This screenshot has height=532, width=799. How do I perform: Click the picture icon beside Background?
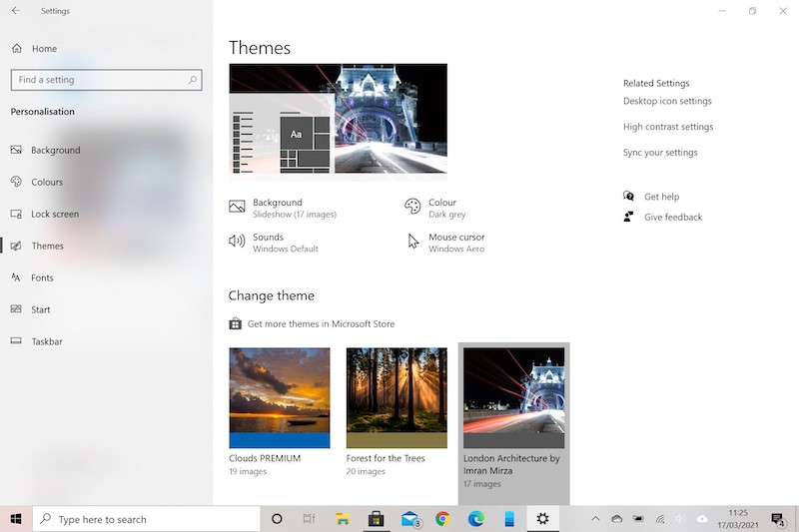pyautogui.click(x=237, y=207)
